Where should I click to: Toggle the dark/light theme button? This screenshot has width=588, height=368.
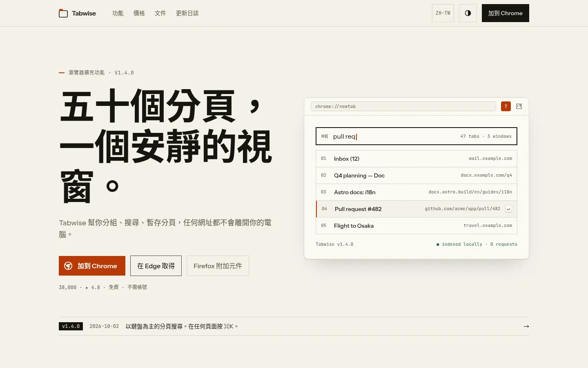pyautogui.click(x=468, y=13)
